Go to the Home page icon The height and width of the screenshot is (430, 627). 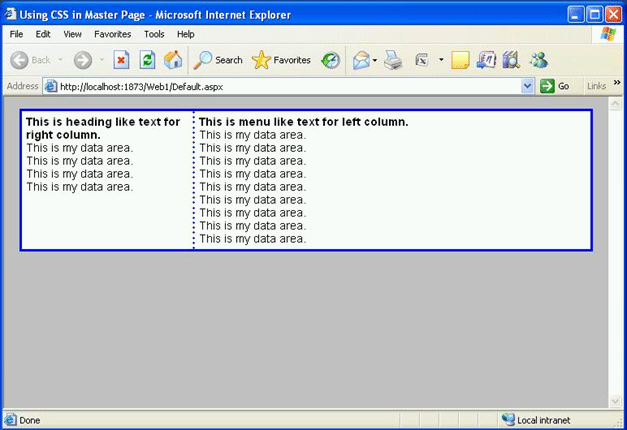click(173, 60)
